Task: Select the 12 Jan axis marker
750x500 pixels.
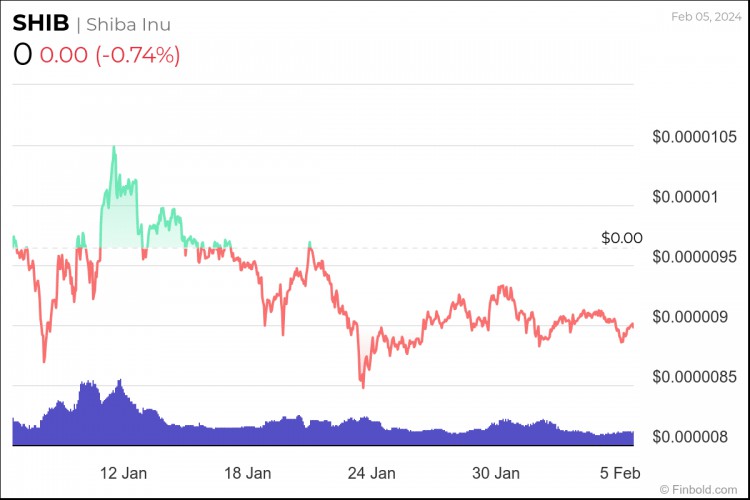Action: click(x=123, y=473)
